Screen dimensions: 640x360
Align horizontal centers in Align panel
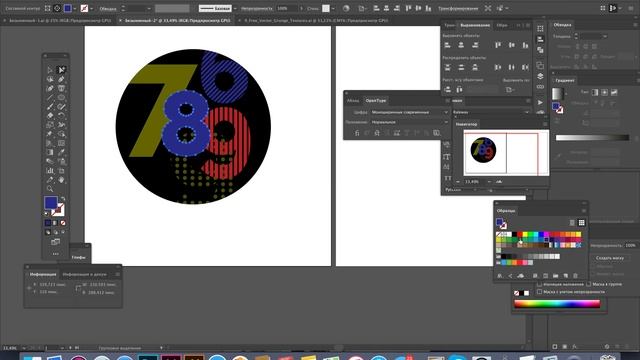[x=461, y=45]
